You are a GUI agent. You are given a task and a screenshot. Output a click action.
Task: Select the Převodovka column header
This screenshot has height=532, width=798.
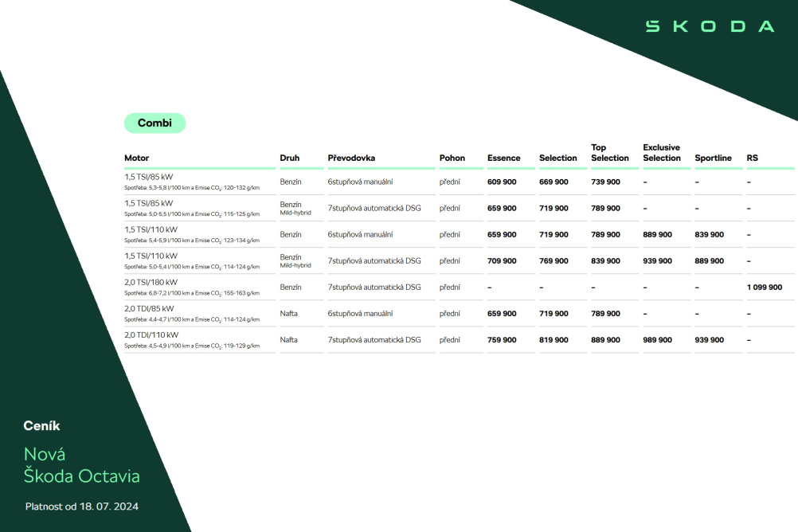(x=351, y=158)
